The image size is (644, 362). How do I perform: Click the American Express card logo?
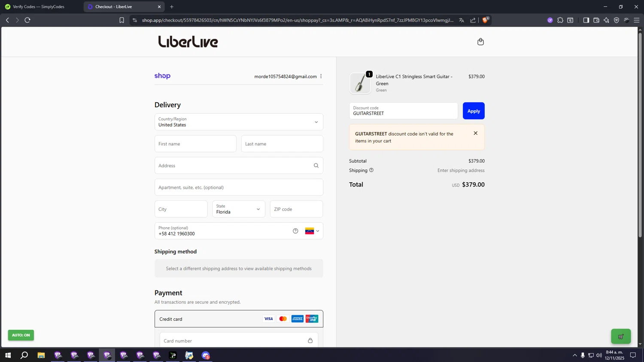(298, 319)
